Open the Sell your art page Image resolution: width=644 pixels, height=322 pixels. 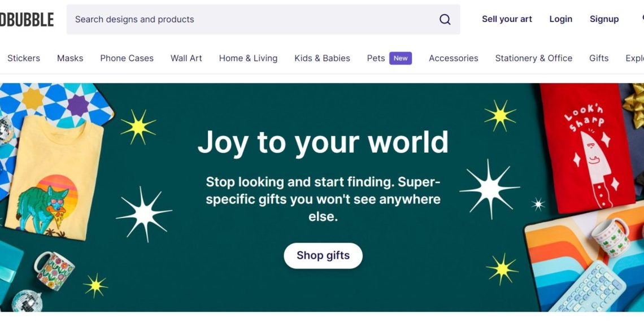tap(507, 19)
